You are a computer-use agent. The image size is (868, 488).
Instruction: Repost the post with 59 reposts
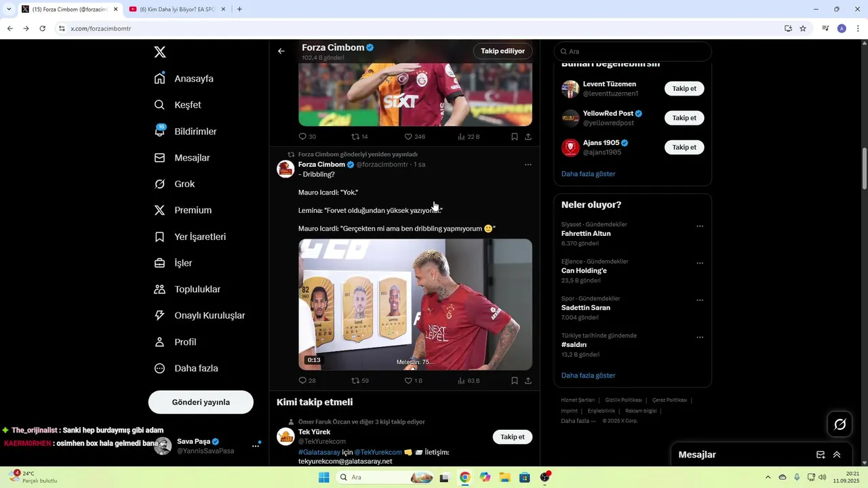359,381
